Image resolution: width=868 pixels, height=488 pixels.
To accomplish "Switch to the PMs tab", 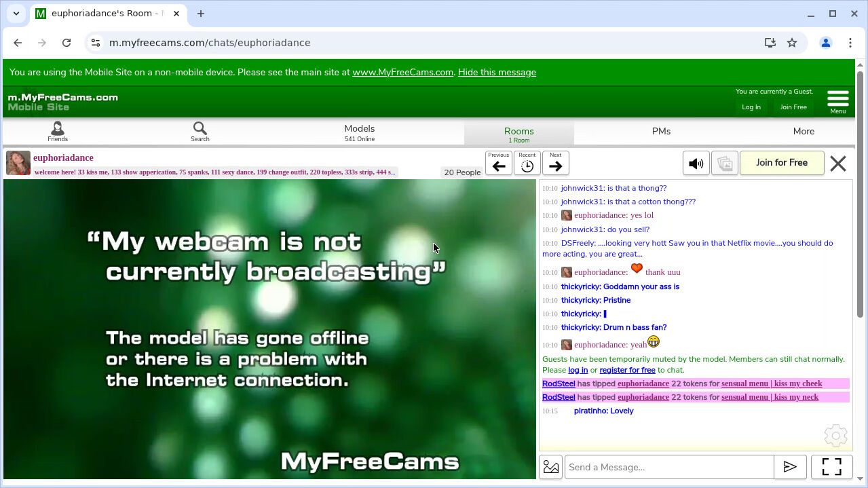I will 661,132.
